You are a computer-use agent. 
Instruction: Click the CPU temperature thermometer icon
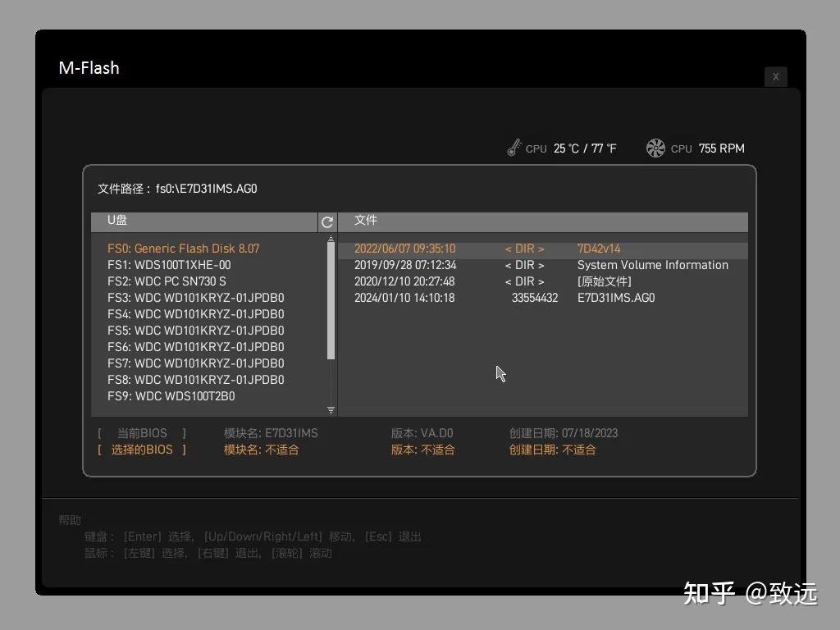pyautogui.click(x=514, y=148)
